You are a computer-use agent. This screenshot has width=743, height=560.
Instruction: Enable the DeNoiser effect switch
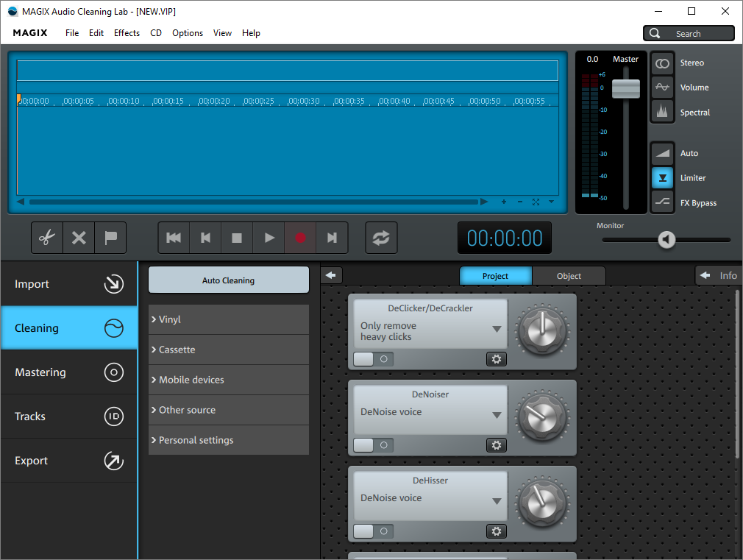[374, 445]
